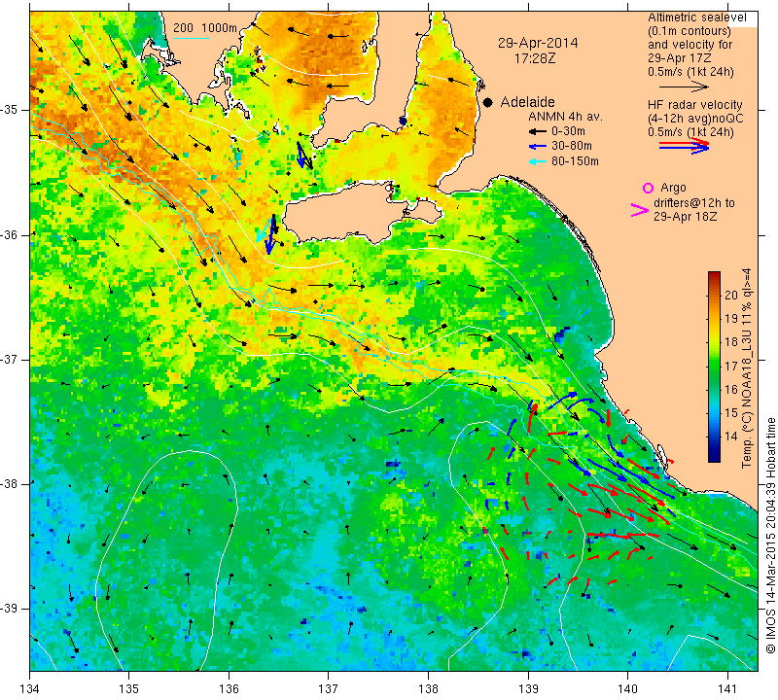This screenshot has width=778, height=700.
Task: Click the black Adelaide location dot
Action: (x=488, y=102)
